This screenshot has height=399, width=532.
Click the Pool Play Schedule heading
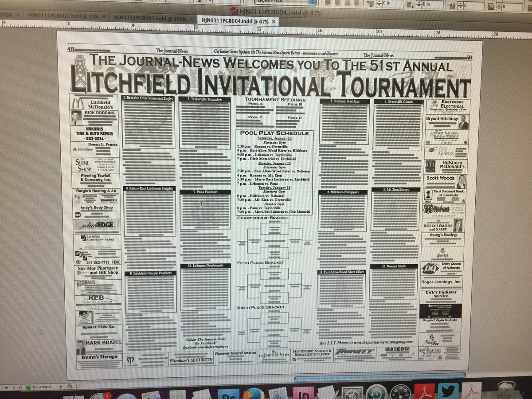tap(274, 133)
